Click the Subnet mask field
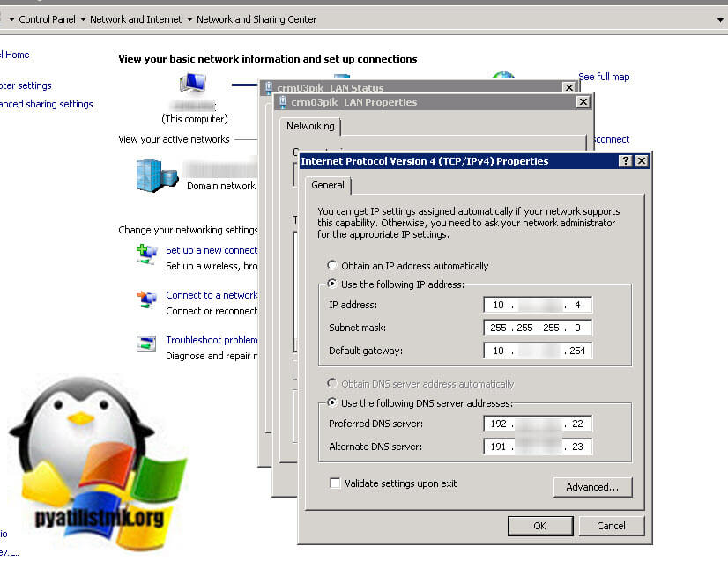The image size is (728, 561). (538, 328)
